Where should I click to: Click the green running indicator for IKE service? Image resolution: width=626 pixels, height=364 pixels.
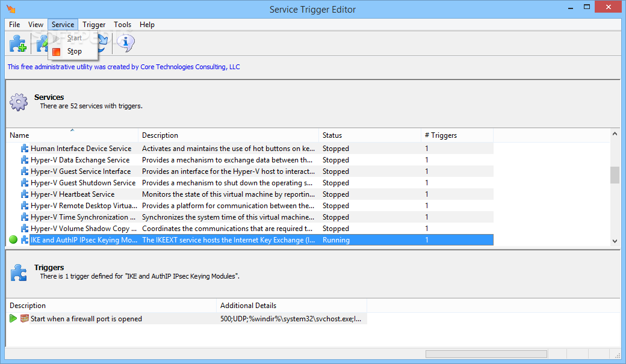tap(13, 239)
